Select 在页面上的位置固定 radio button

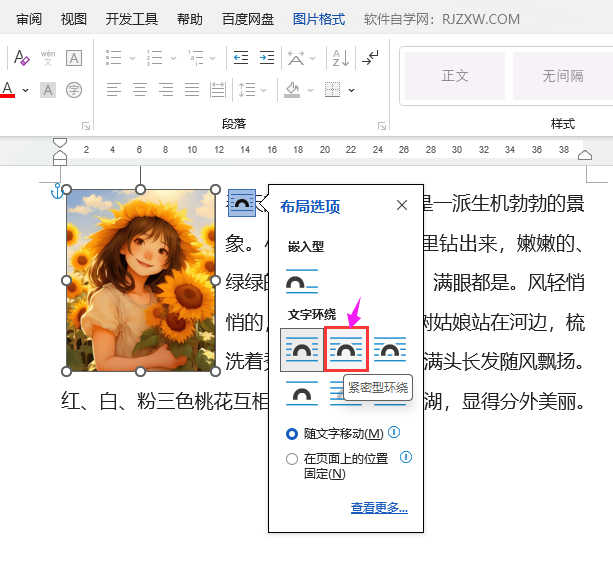click(x=292, y=459)
